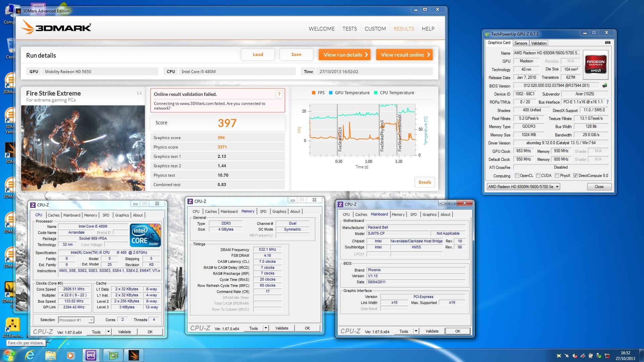Open the TESTS menu in 3DMark

[350, 29]
